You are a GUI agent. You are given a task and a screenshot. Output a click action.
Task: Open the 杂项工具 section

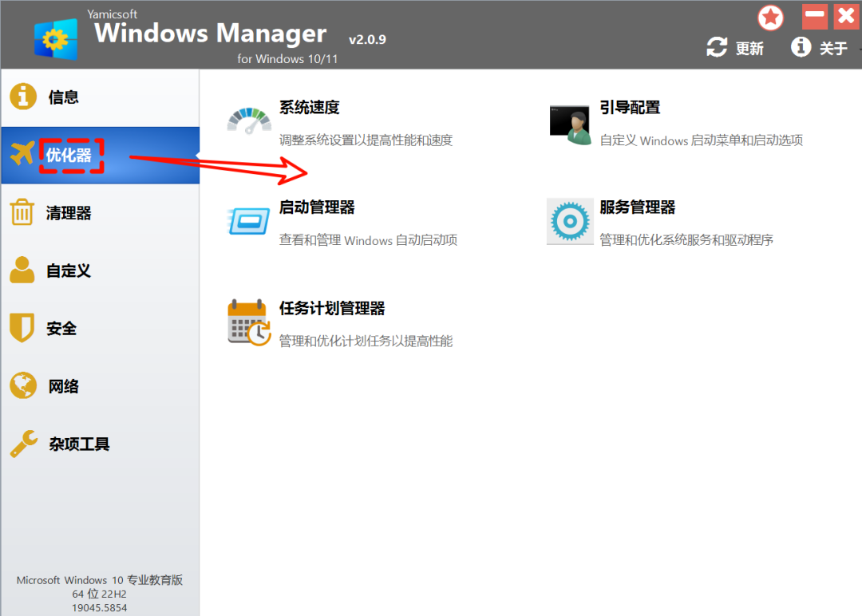[x=100, y=444]
